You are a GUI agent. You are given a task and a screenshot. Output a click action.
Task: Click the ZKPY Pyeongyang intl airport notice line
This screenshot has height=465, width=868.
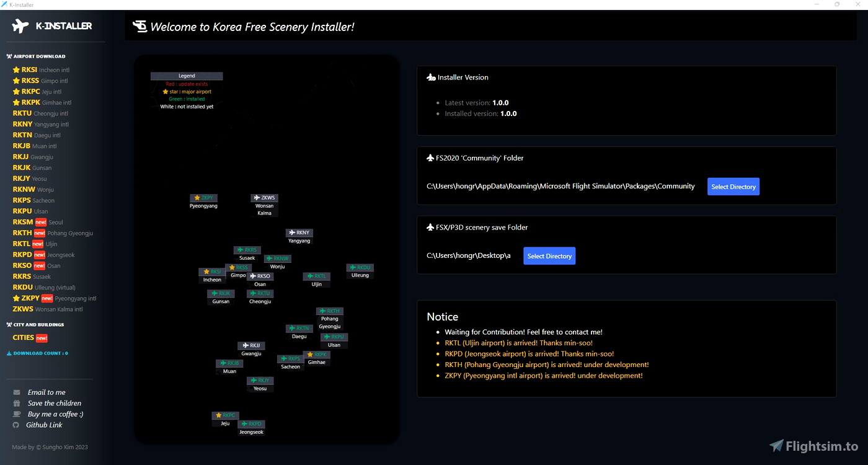tap(544, 375)
